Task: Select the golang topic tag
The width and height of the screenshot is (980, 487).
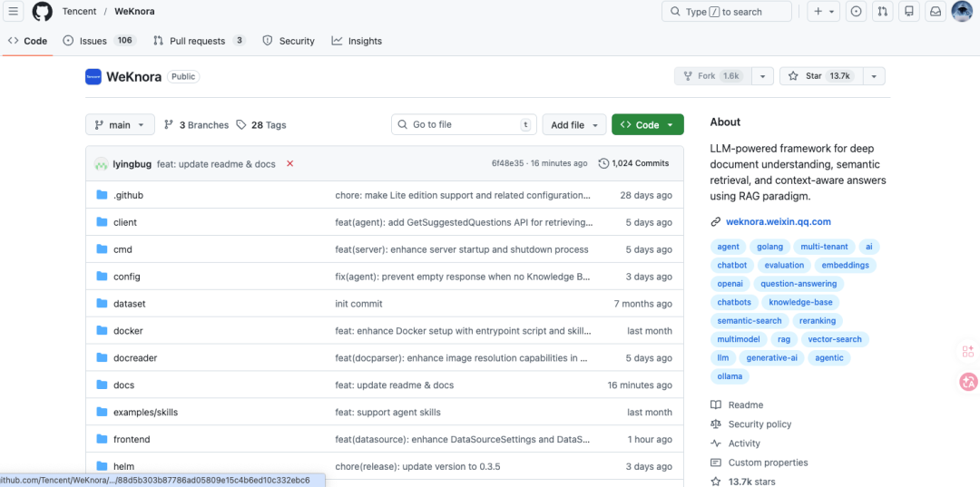Action: pos(770,247)
